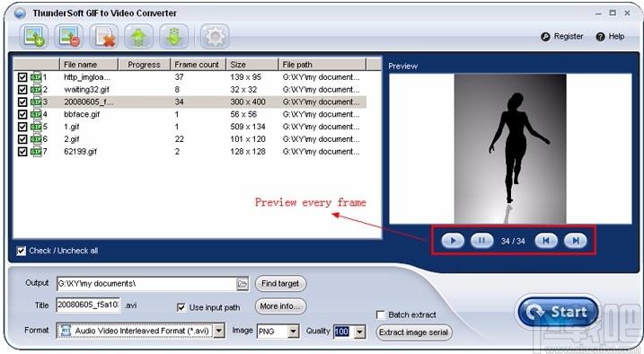Click the Add GIF file toolbar icon
Viewport: 644px width, 354px height.
point(33,36)
